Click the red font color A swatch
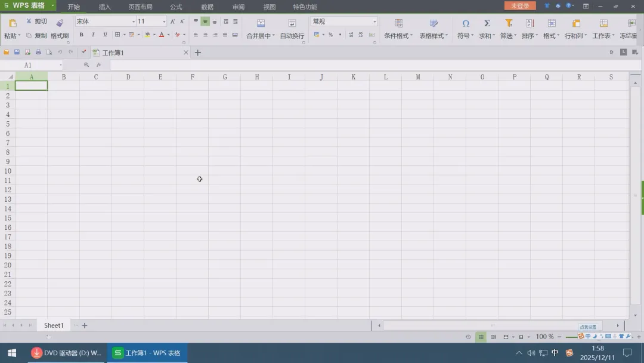 pyautogui.click(x=162, y=35)
